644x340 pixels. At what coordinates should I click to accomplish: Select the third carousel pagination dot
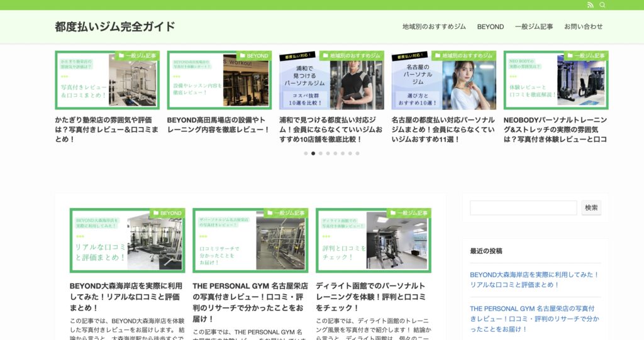(x=320, y=153)
